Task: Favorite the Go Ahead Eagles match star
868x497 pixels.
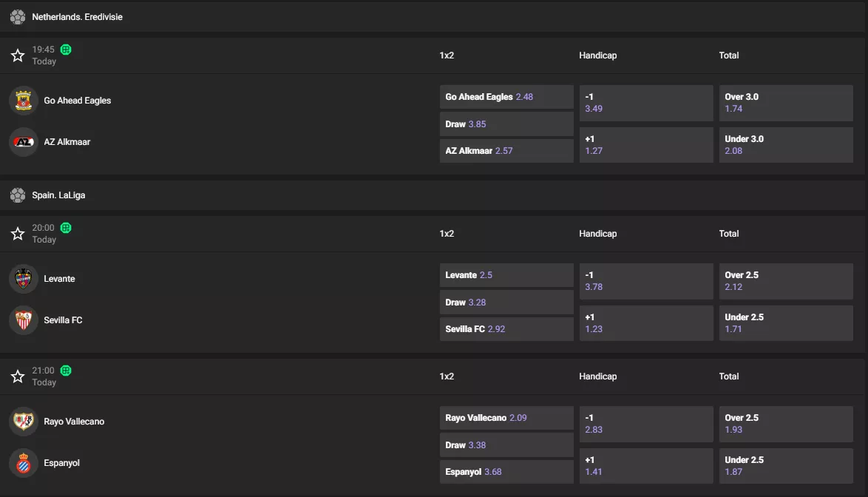Action: pos(18,55)
